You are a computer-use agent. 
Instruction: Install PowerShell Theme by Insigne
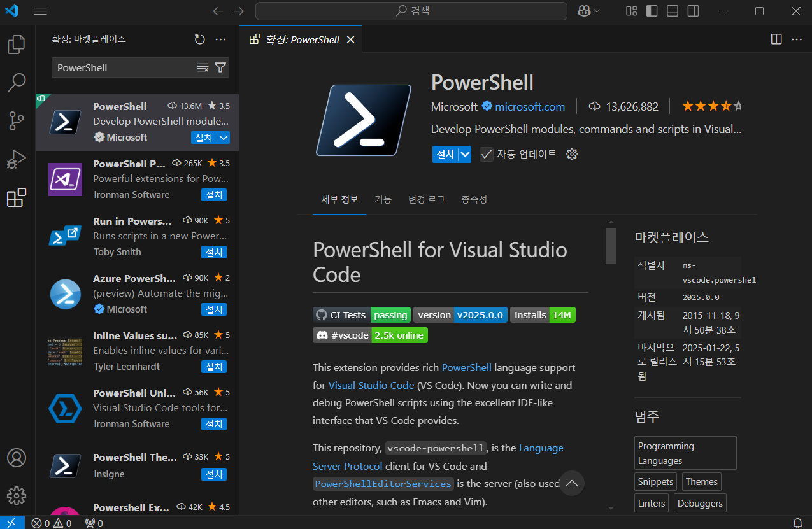214,474
